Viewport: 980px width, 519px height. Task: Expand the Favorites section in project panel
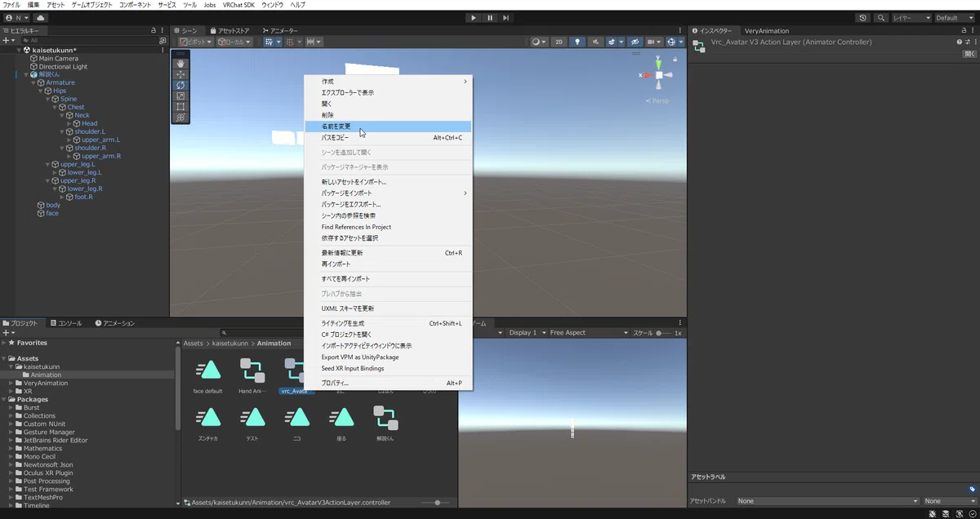pyautogui.click(x=4, y=343)
